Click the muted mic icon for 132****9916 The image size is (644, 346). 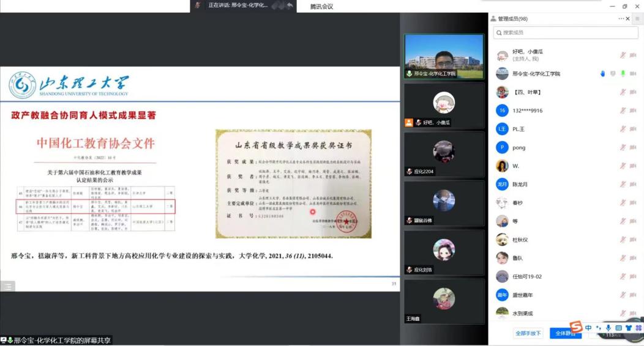(623, 111)
